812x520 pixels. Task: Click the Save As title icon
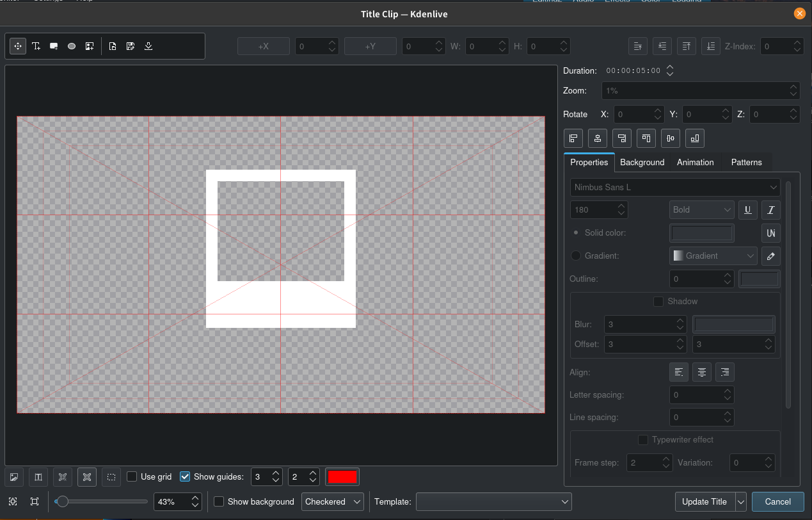pyautogui.click(x=131, y=46)
